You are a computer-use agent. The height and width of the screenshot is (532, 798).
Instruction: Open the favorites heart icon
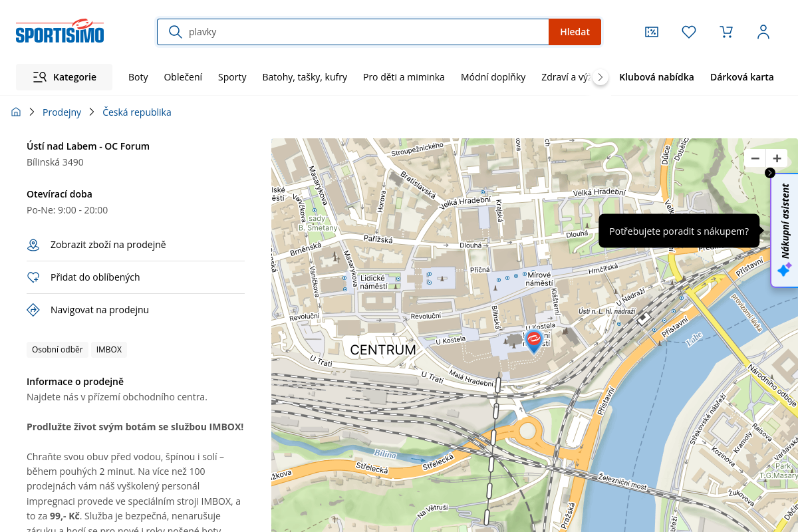tap(689, 32)
